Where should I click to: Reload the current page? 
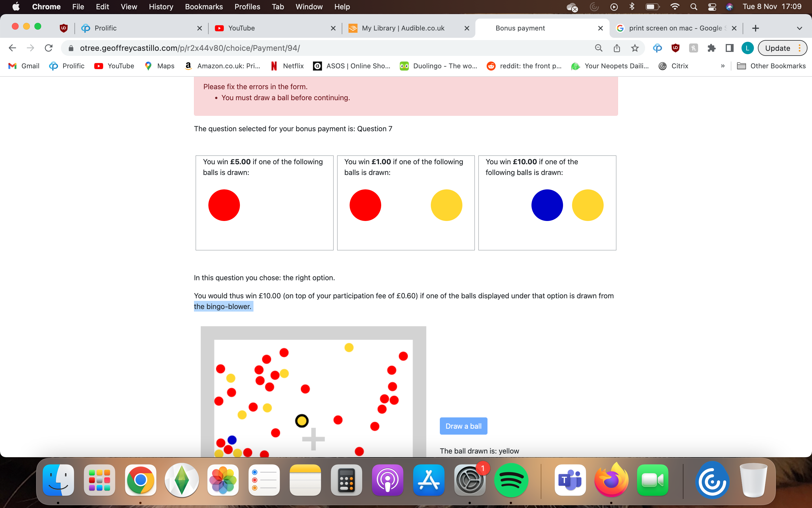point(49,48)
